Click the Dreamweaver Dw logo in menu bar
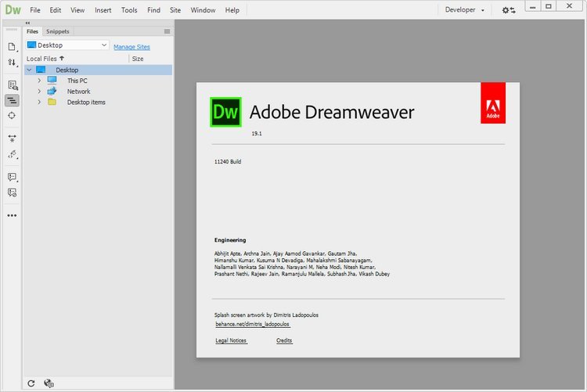Viewport: 587px width, 392px height. pyautogui.click(x=13, y=9)
